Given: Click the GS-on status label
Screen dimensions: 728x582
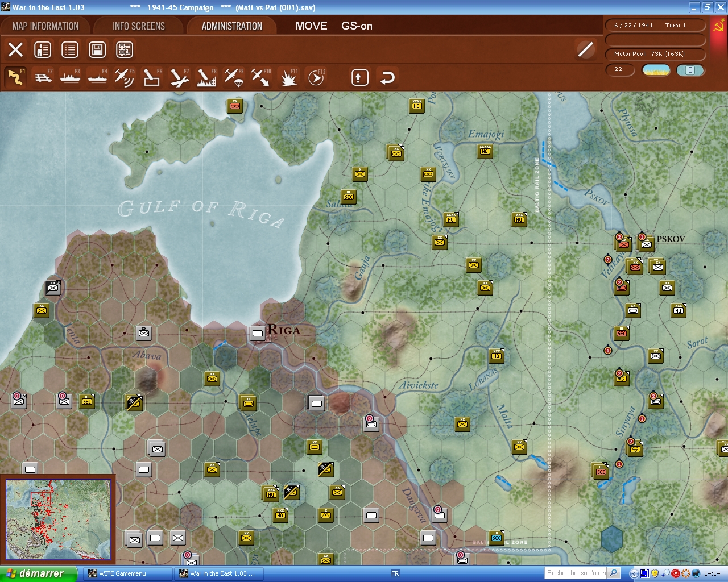Looking at the screenshot, I should point(357,26).
